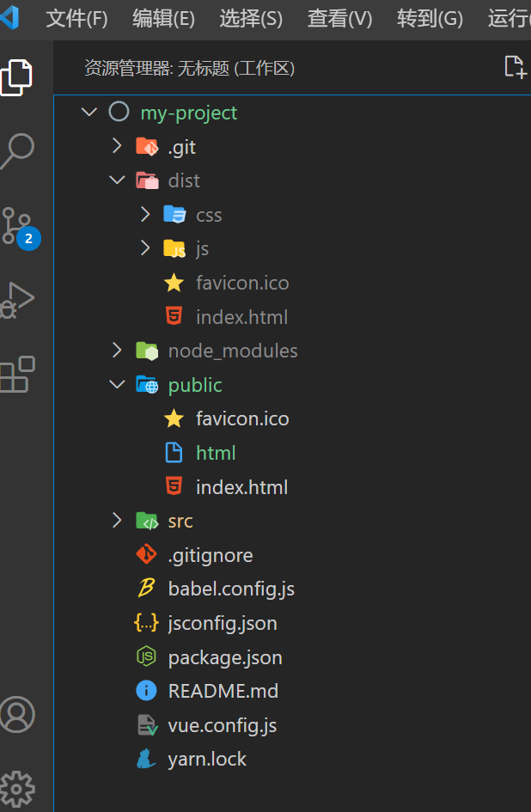Click the New File icon in explorer header
The image size is (531, 812).
[x=514, y=68]
